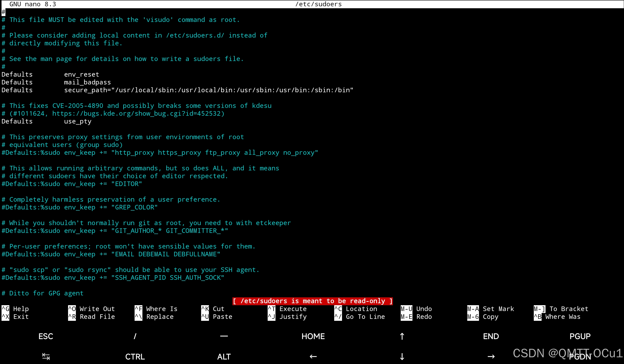Tap the slash extra key
The width and height of the screenshot is (624, 364).
coord(135,336)
